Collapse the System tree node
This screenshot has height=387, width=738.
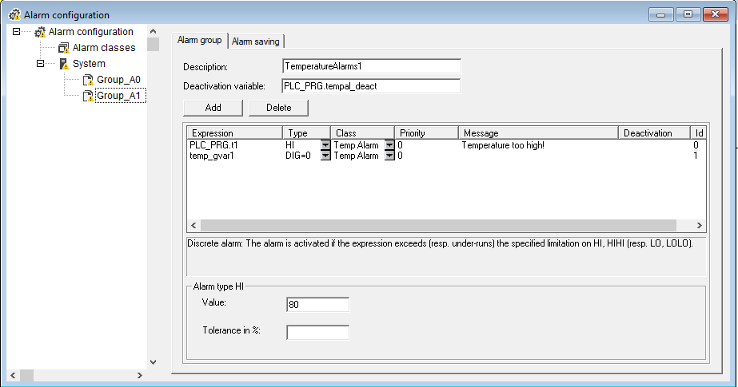(x=40, y=64)
